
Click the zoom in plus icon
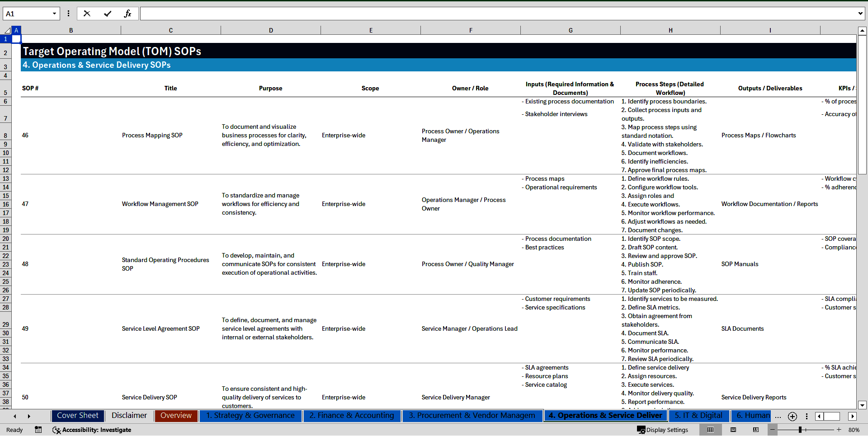coord(839,430)
